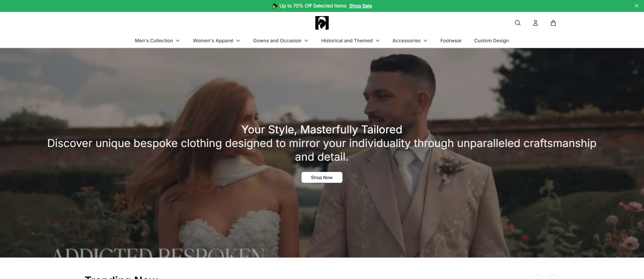Click the store logo in header

click(x=322, y=23)
